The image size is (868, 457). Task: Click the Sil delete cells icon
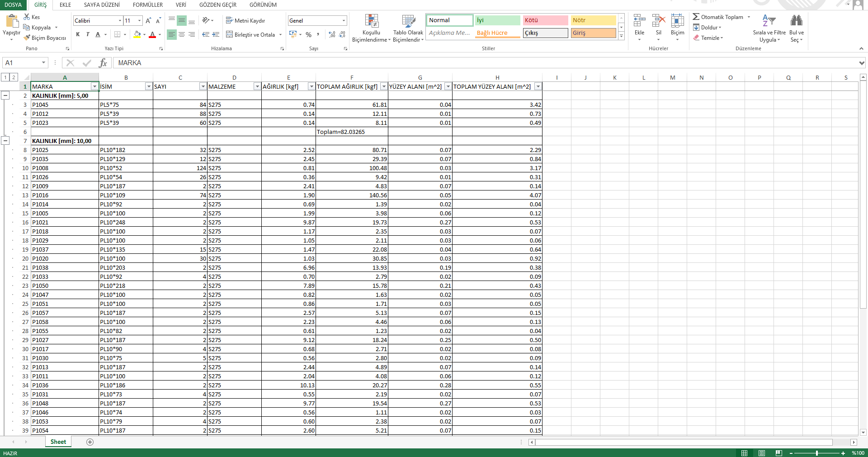click(659, 21)
